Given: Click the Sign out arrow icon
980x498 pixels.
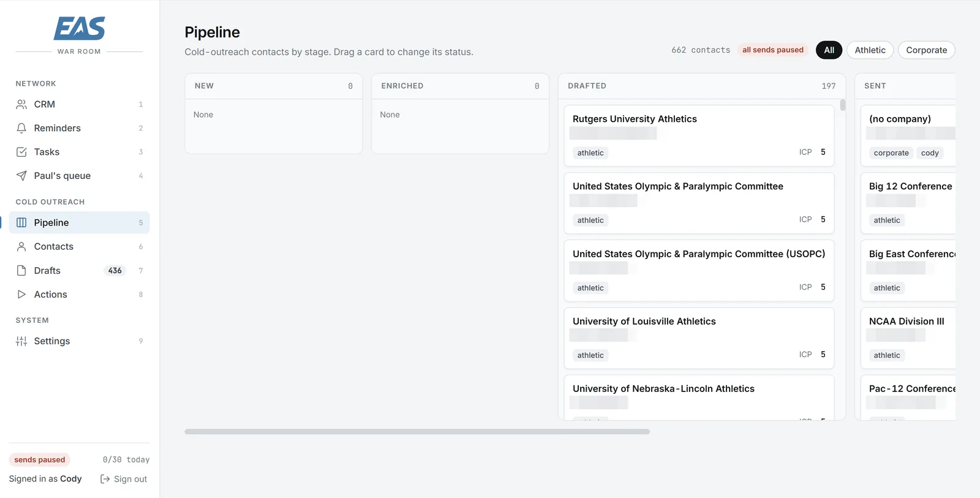Looking at the screenshot, I should point(105,479).
